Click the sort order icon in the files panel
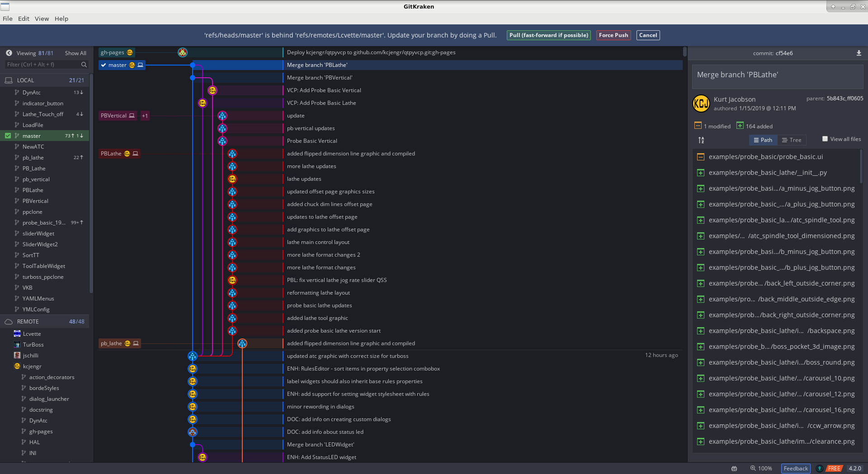 (701, 140)
